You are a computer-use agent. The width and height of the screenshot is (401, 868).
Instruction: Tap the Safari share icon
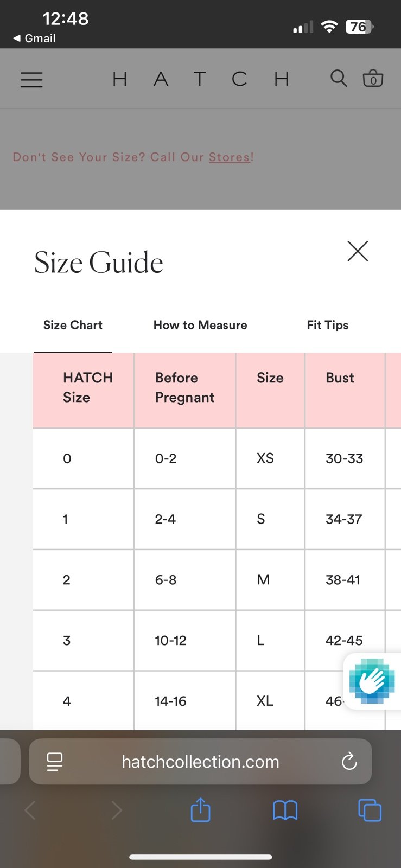tap(200, 810)
